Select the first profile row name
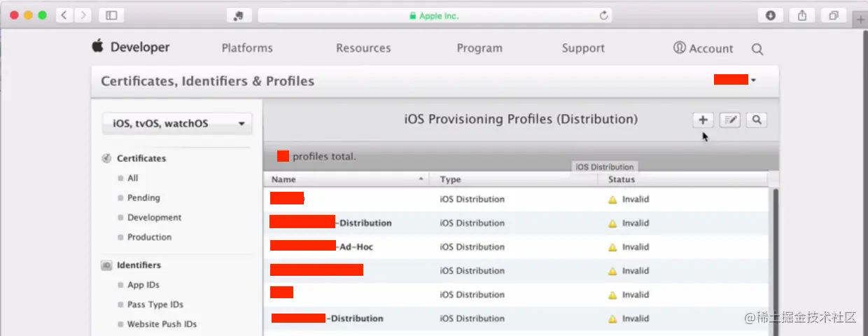Viewport: 868px width, 336px height. click(x=287, y=199)
